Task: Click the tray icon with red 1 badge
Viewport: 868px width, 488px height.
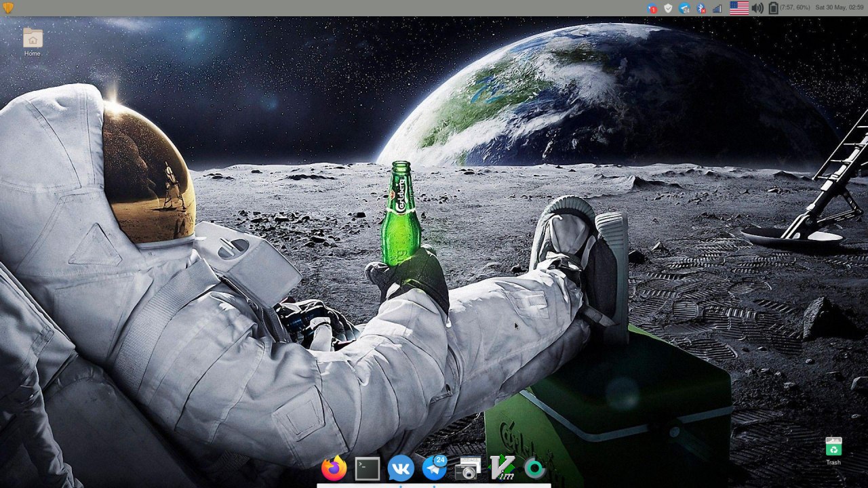Action: (652, 8)
